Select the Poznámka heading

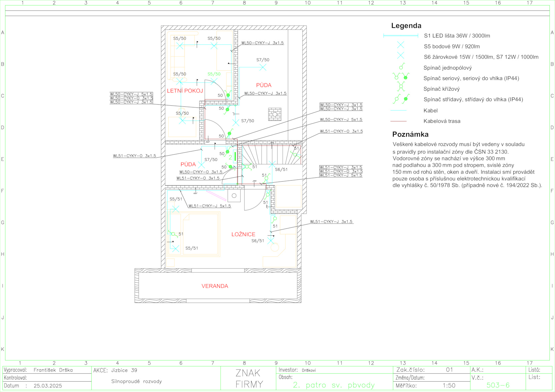click(x=410, y=134)
